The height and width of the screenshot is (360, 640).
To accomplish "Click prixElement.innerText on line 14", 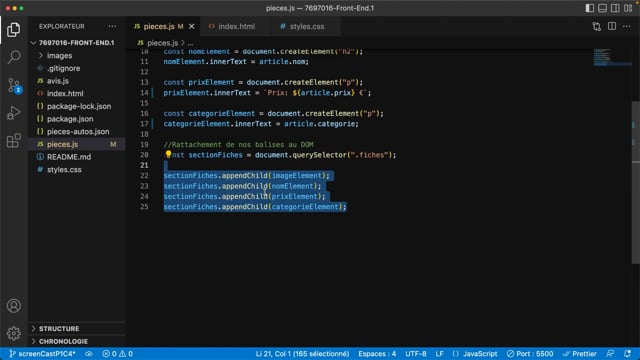I will click(207, 93).
